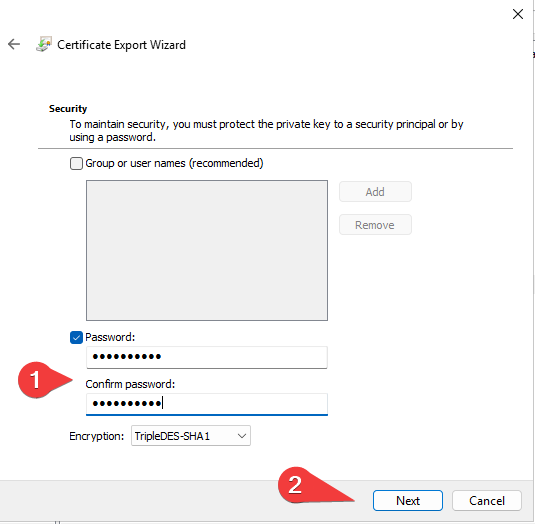535x524 pixels.
Task: Click inside the group or user names list
Action: (x=207, y=250)
